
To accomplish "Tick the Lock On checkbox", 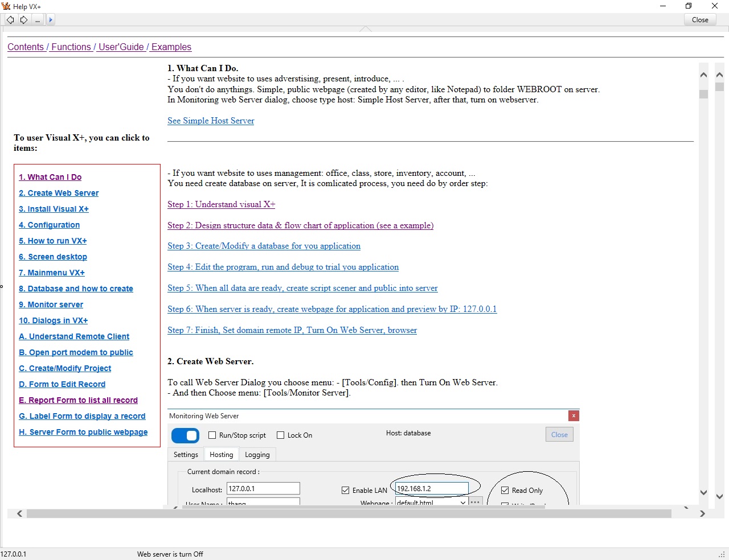I will [x=281, y=435].
